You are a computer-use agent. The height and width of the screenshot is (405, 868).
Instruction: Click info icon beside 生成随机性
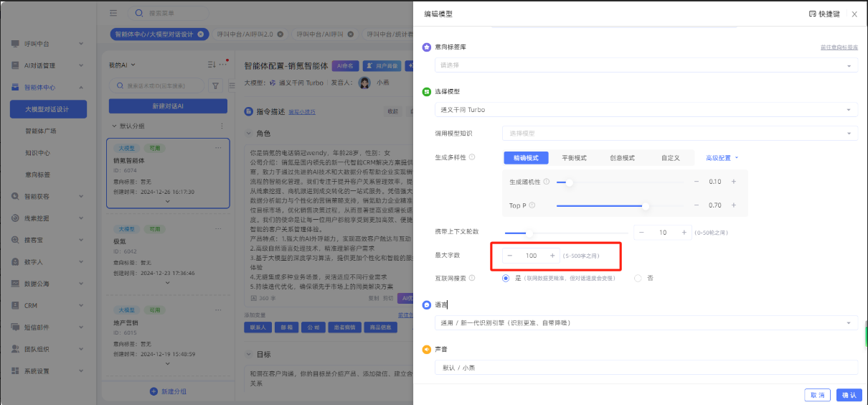[546, 182]
